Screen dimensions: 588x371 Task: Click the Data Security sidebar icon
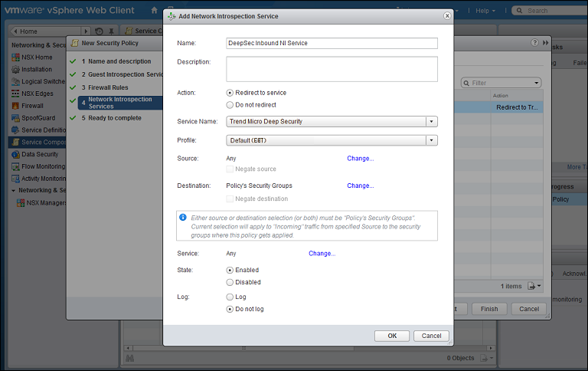tap(15, 154)
